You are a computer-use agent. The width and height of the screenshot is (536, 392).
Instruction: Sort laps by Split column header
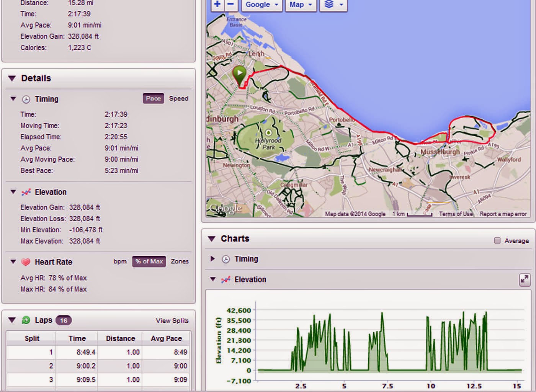pyautogui.click(x=31, y=338)
